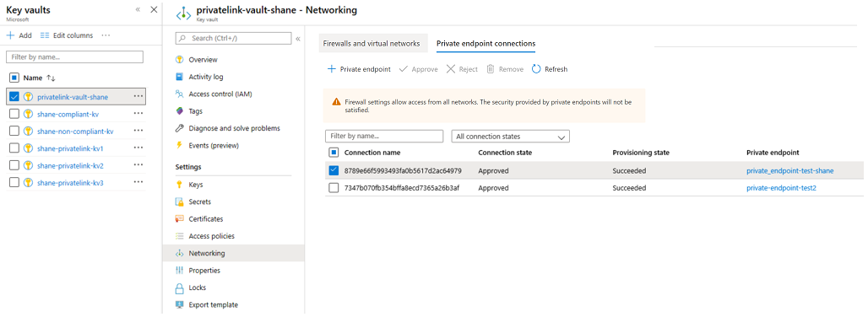Viewport: 868px width, 317px height.
Task: Select the shane-compliant-kv checkbox
Action: pyautogui.click(x=15, y=114)
